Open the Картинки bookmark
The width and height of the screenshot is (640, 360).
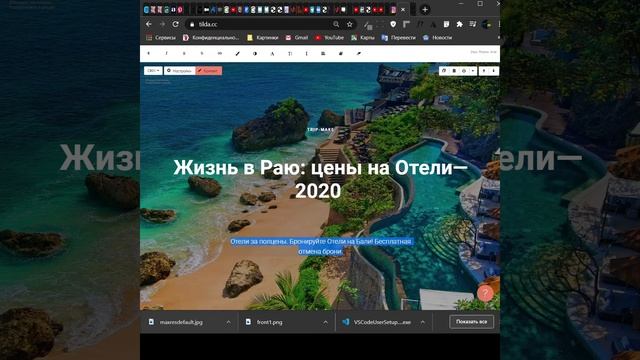coord(262,38)
